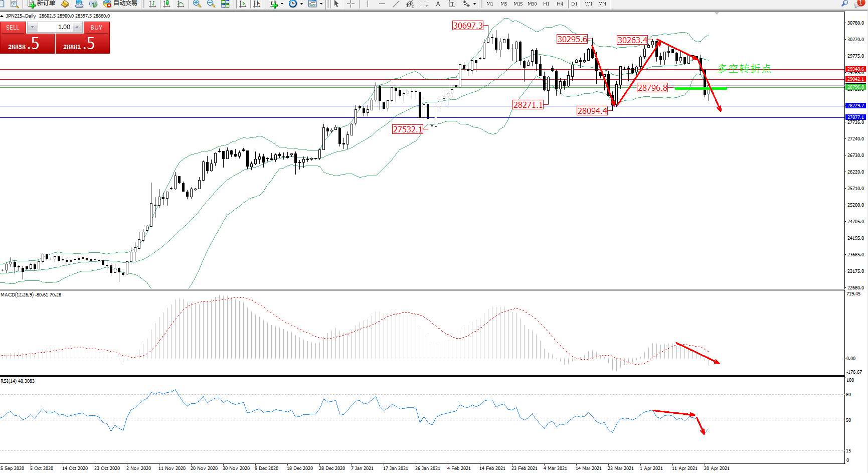Click the zoom in magnifier icon

coord(197,4)
